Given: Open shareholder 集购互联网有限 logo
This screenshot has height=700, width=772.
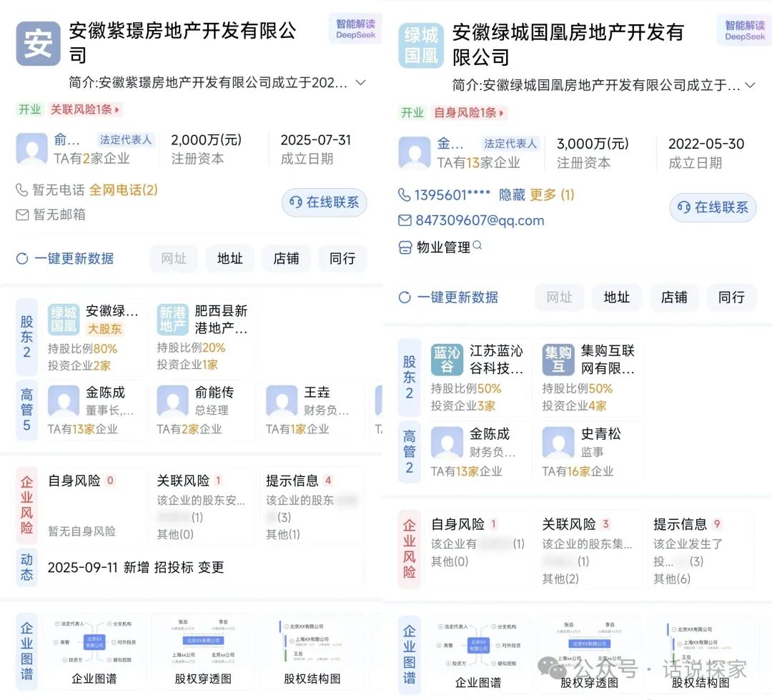Looking at the screenshot, I should (x=558, y=360).
